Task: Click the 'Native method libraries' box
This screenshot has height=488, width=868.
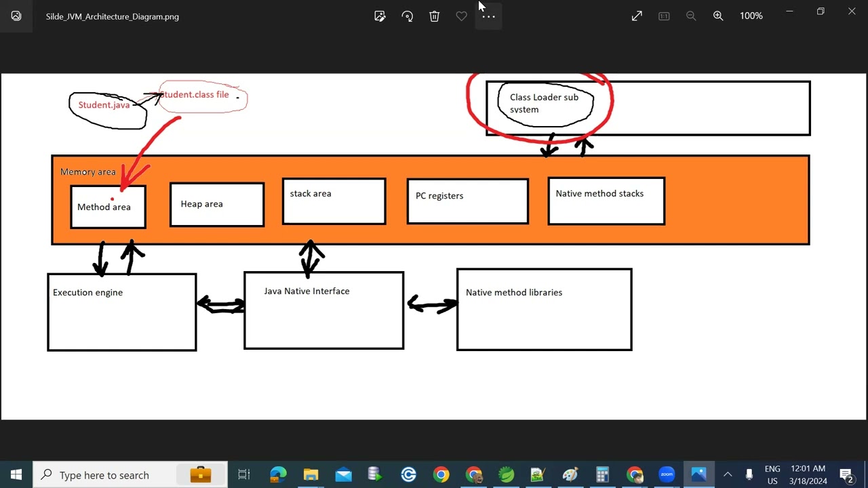Action: 545,310
